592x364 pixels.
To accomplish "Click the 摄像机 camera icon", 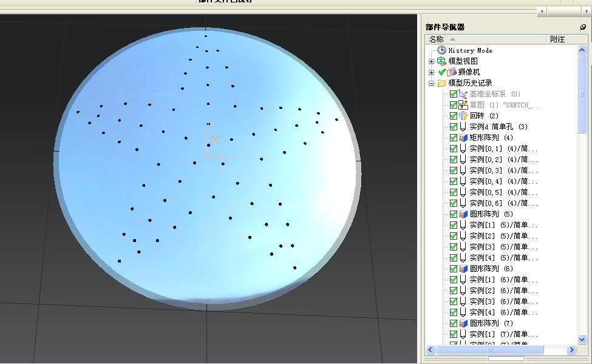I will click(x=452, y=72).
